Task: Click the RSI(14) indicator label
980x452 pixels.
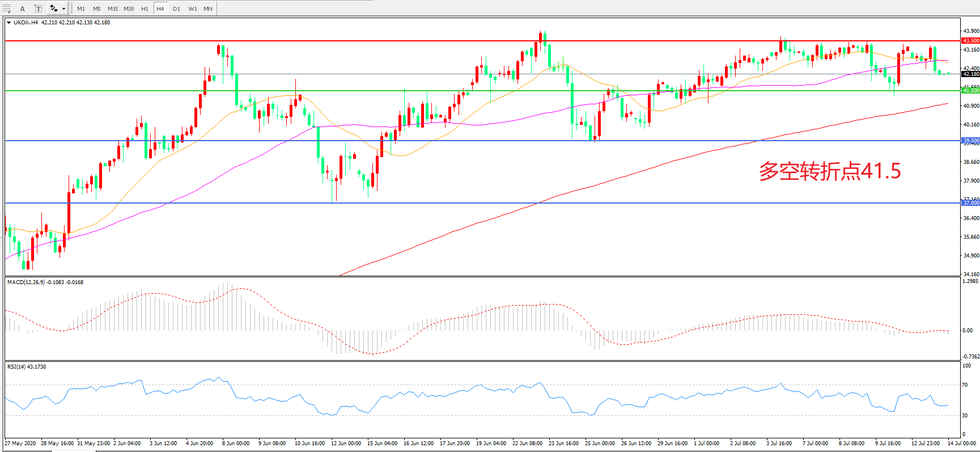Action: click(27, 366)
